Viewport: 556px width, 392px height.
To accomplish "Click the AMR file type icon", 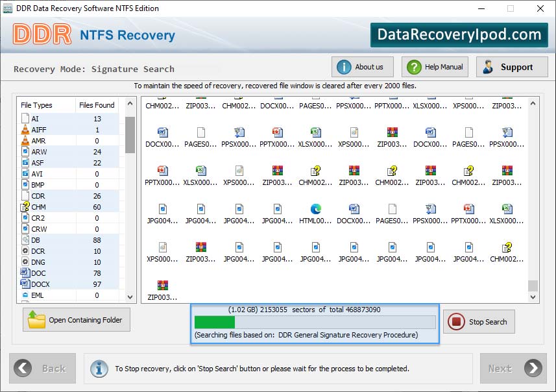I will click(25, 140).
